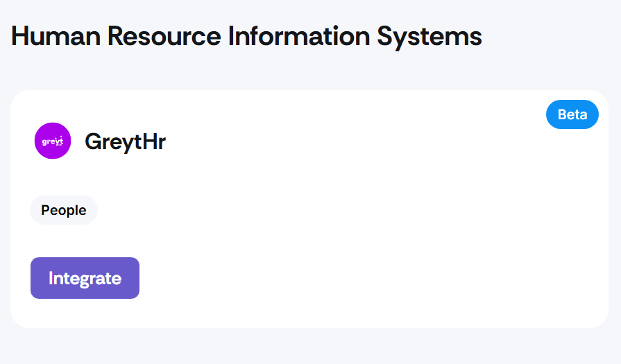621x364 pixels.
Task: Click the gray People pill
Action: click(64, 210)
